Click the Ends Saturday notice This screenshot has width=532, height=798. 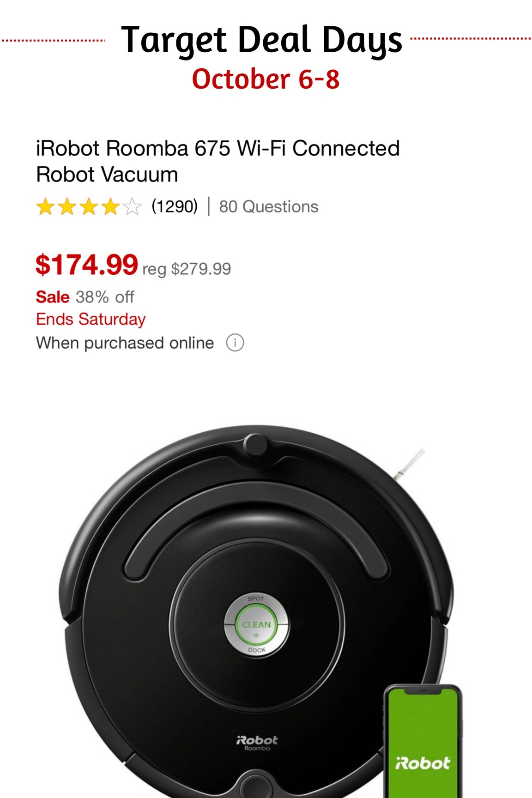click(91, 319)
